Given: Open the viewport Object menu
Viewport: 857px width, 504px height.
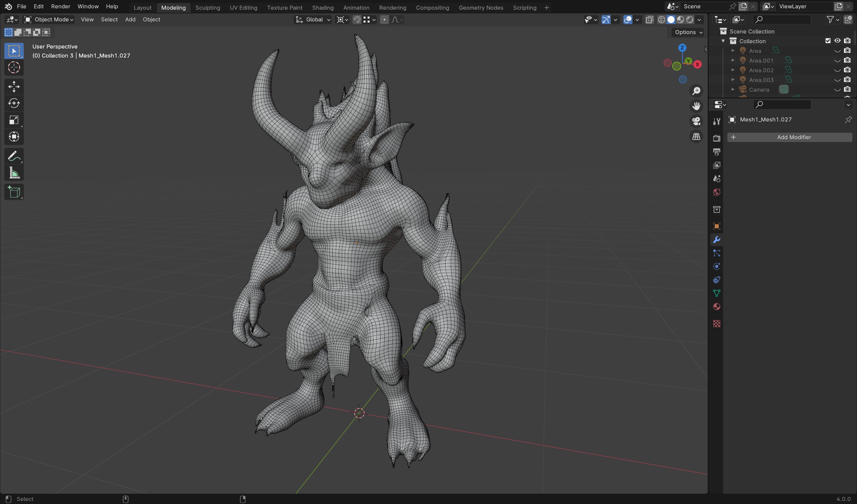Looking at the screenshot, I should [x=151, y=19].
